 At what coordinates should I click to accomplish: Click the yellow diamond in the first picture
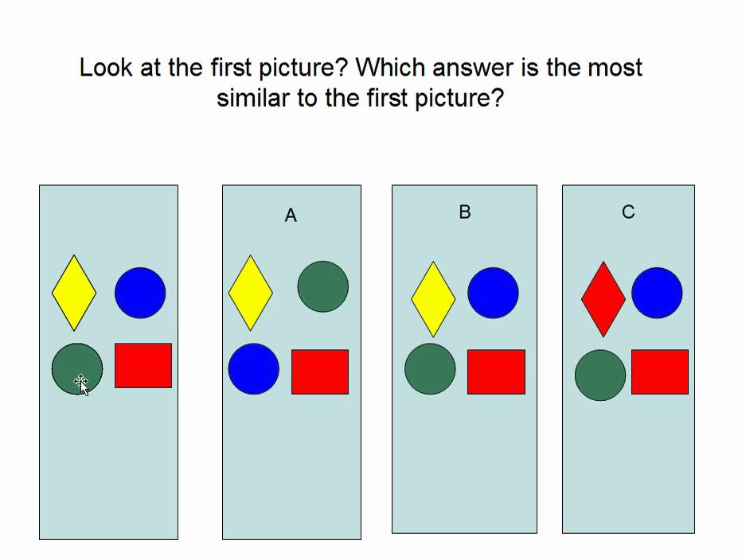74,293
